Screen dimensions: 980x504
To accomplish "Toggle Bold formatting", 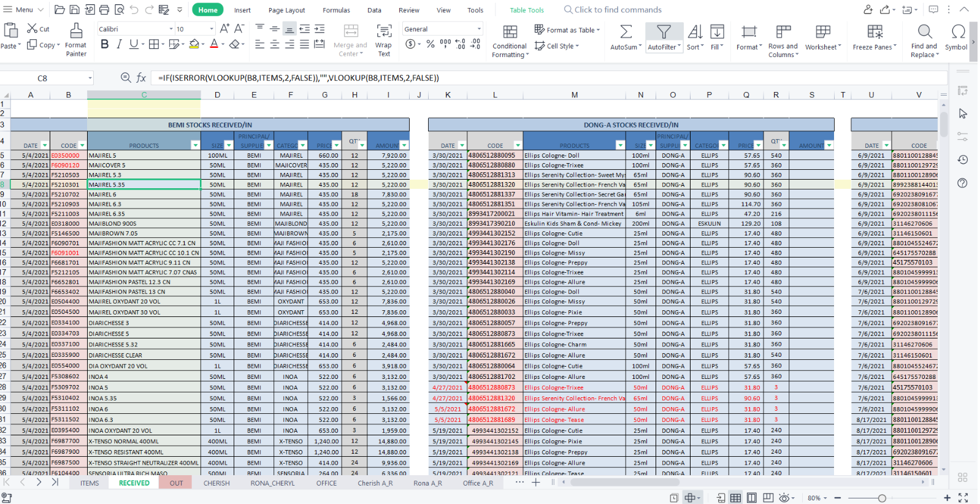I will coord(105,44).
